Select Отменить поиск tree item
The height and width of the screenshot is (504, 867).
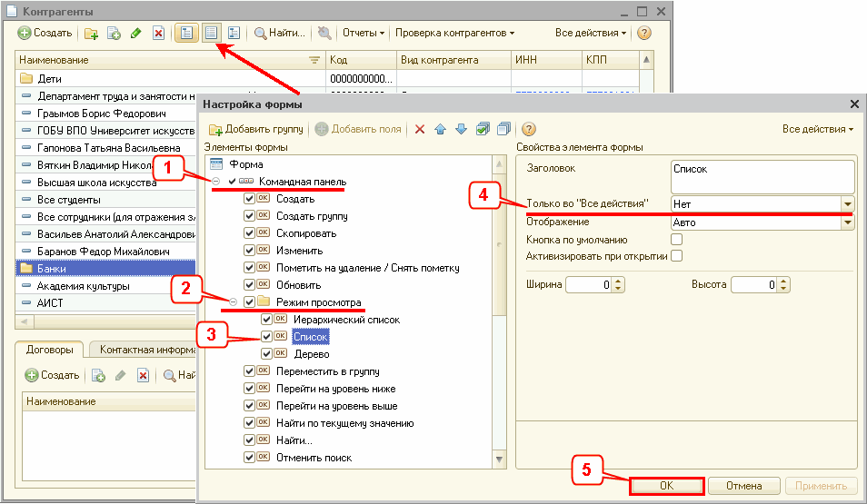pos(314,458)
